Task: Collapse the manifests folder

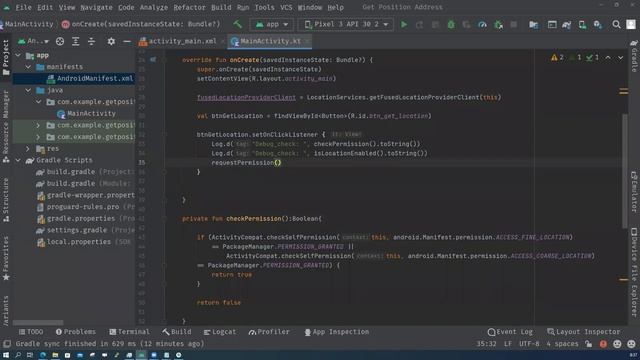Action: coord(28,67)
